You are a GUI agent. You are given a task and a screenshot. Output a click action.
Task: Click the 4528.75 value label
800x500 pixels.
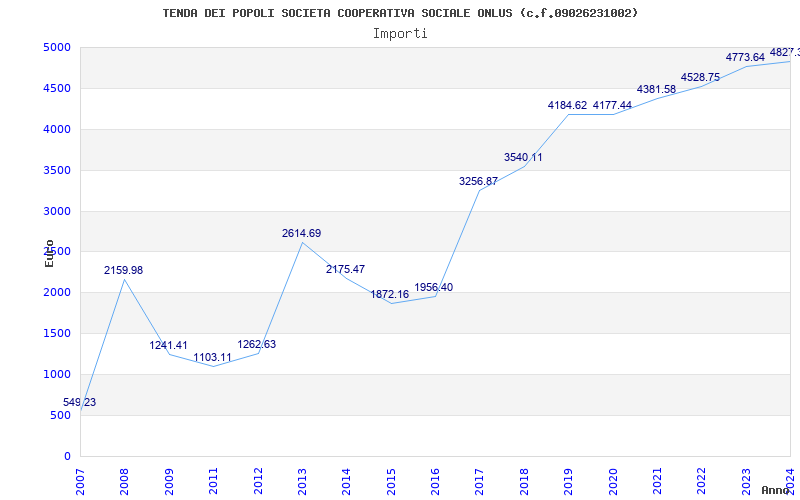pyautogui.click(x=700, y=78)
